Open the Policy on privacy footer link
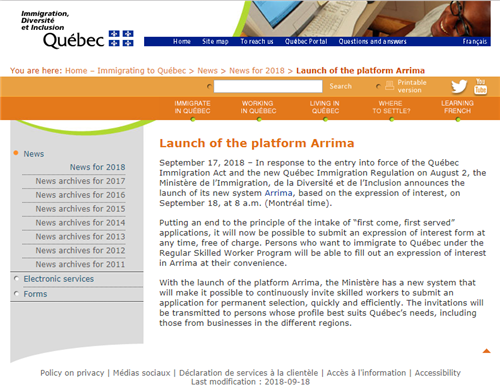This screenshot has height=390, width=500. (72, 373)
